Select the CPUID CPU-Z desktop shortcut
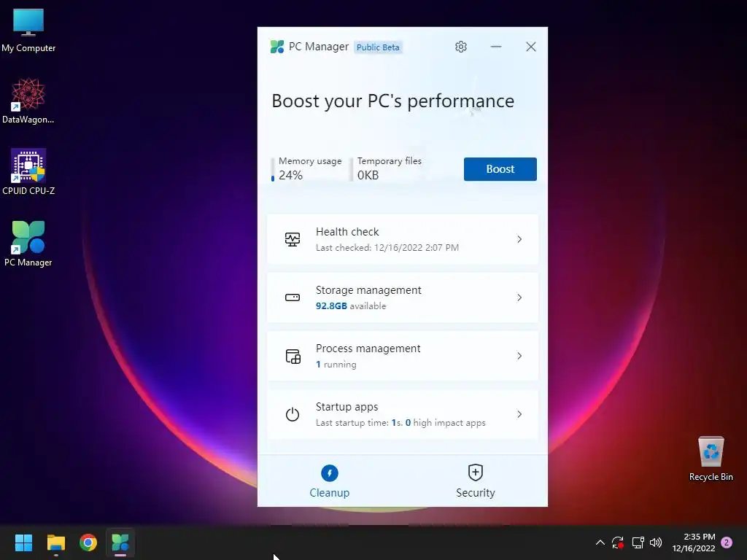The height and width of the screenshot is (560, 747). pyautogui.click(x=28, y=172)
